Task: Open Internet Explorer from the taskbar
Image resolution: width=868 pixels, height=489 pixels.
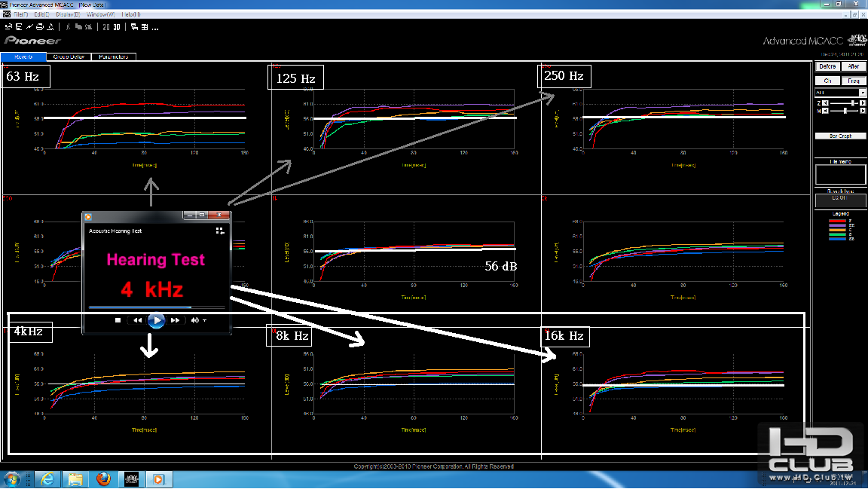Action: (x=47, y=479)
